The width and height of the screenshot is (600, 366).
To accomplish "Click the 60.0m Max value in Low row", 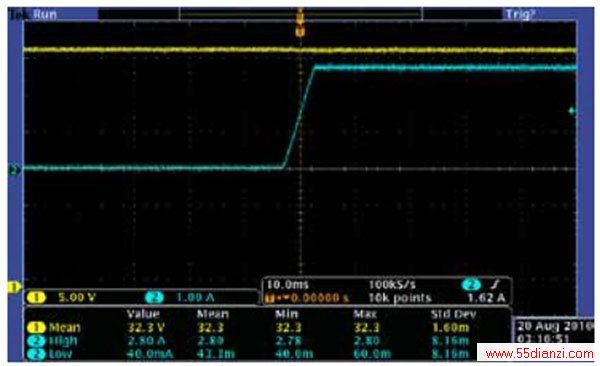I will [x=372, y=354].
